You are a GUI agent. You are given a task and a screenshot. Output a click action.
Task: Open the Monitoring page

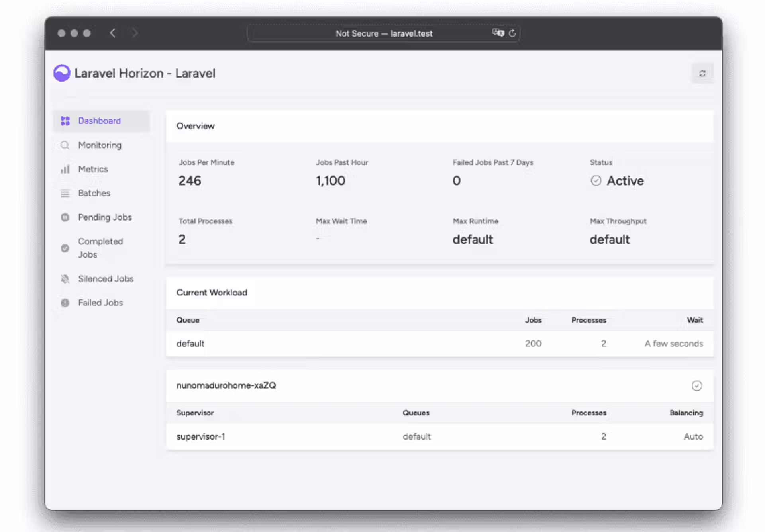(100, 145)
